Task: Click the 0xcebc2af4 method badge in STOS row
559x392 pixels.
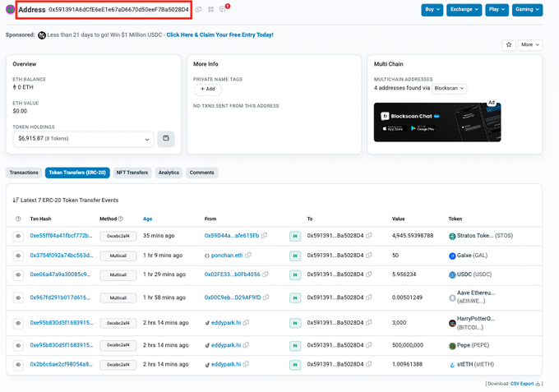Action: tap(118, 237)
